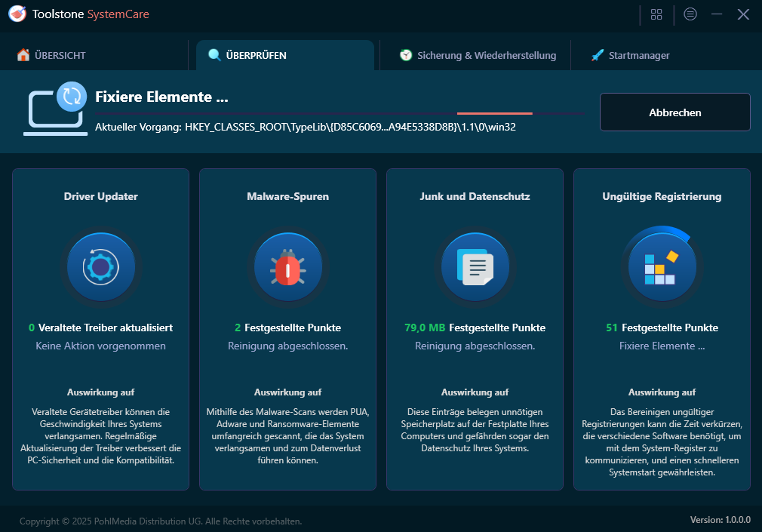Open the circular menu icon in title bar
The image size is (762, 532).
[690, 14]
